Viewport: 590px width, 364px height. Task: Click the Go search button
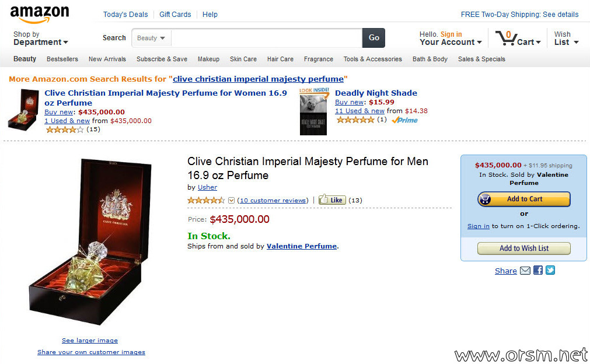pyautogui.click(x=373, y=37)
